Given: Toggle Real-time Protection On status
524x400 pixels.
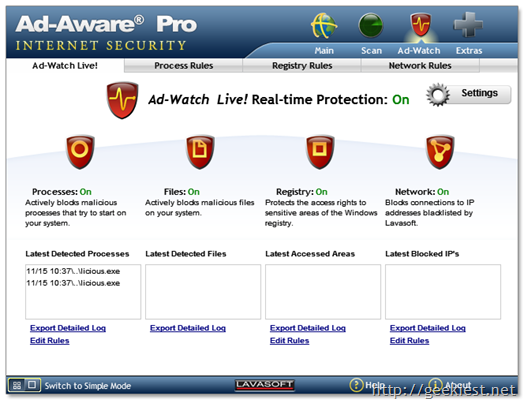Looking at the screenshot, I should (x=401, y=100).
